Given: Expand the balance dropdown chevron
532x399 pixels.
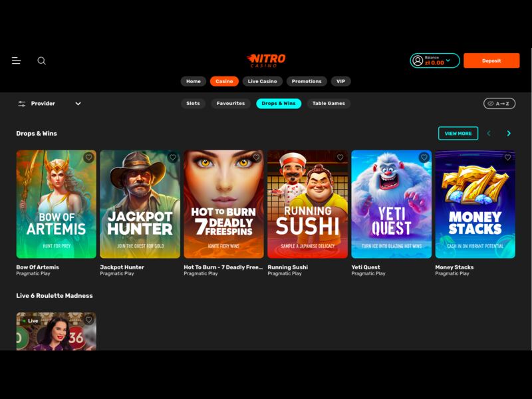Looking at the screenshot, I should coord(448,61).
